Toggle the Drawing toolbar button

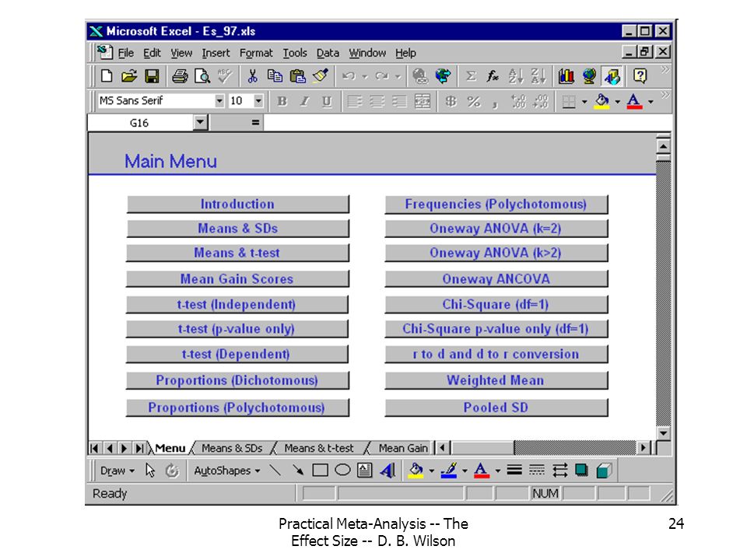click(612, 76)
